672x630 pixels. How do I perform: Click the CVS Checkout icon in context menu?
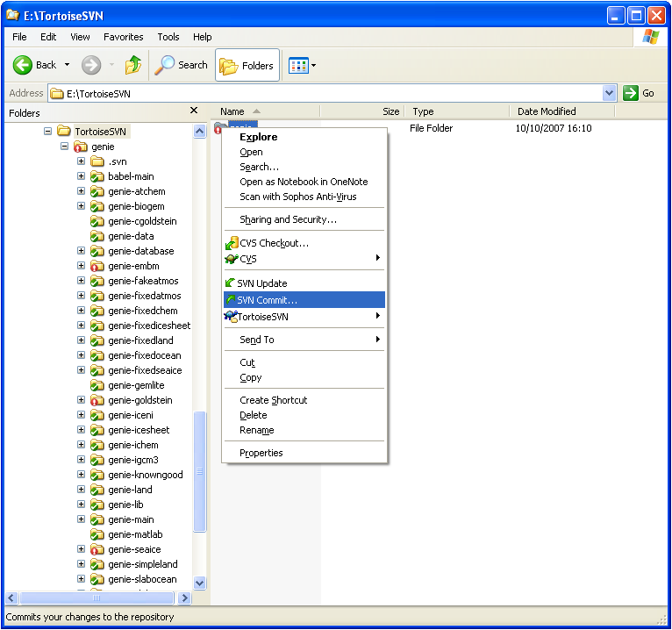tap(232, 243)
